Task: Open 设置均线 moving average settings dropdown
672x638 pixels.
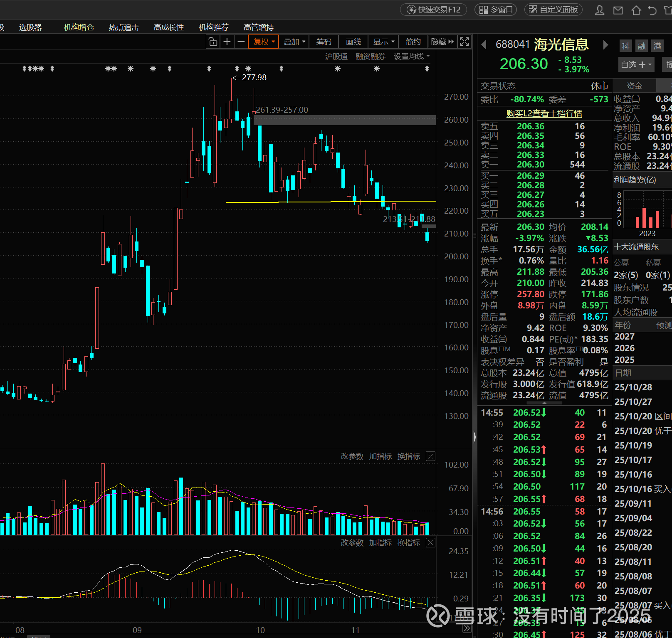Action: click(x=412, y=57)
